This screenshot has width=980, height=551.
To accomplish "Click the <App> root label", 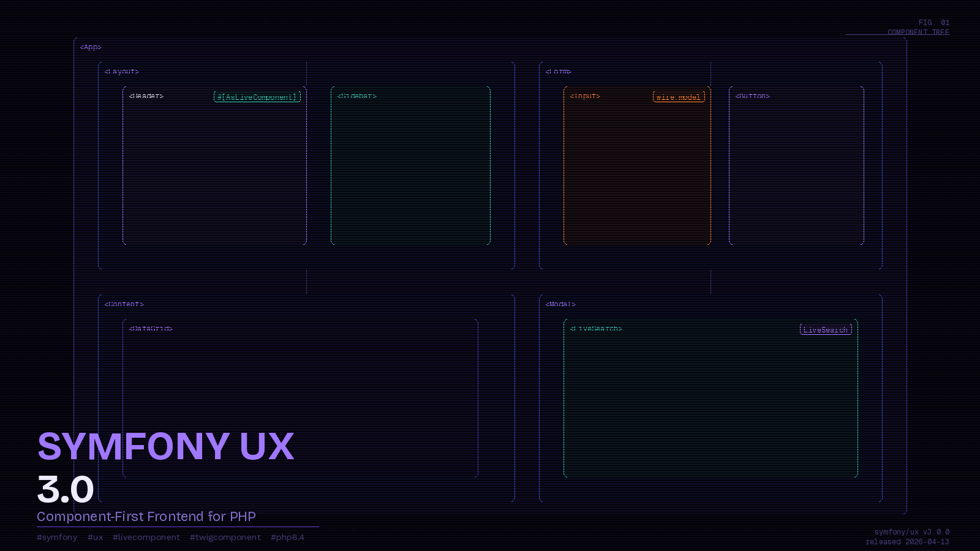I will point(91,47).
